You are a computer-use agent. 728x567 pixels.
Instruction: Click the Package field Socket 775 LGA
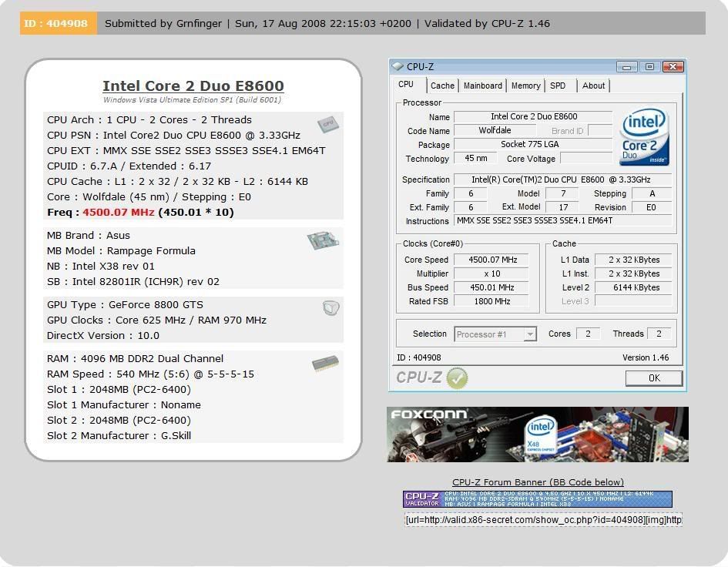[533, 144]
